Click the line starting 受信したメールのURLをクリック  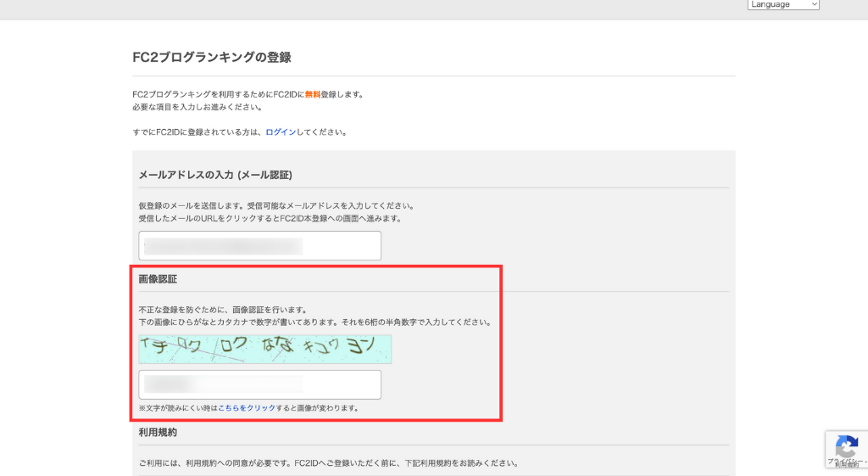[x=270, y=219]
